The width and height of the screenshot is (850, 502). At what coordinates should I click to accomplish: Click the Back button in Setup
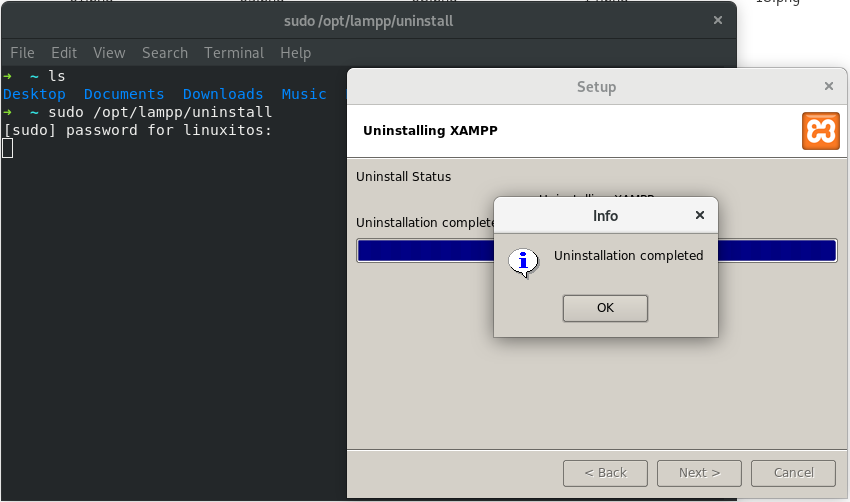coord(605,473)
